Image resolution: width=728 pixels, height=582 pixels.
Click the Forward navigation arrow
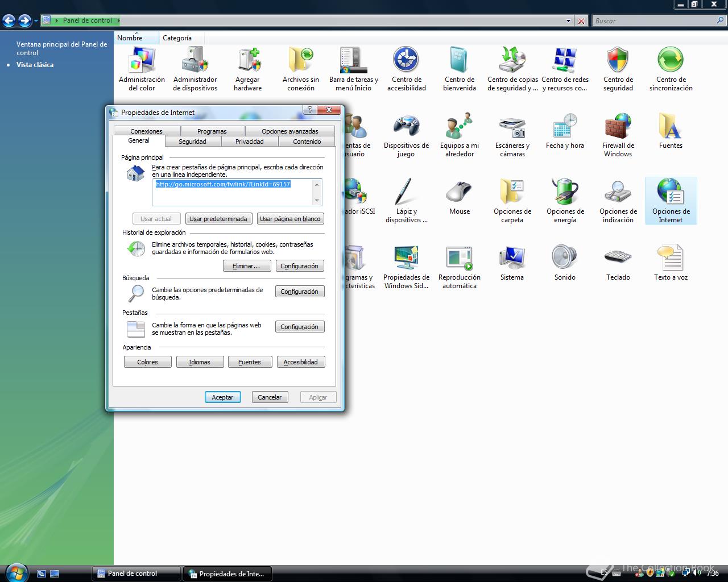24,21
